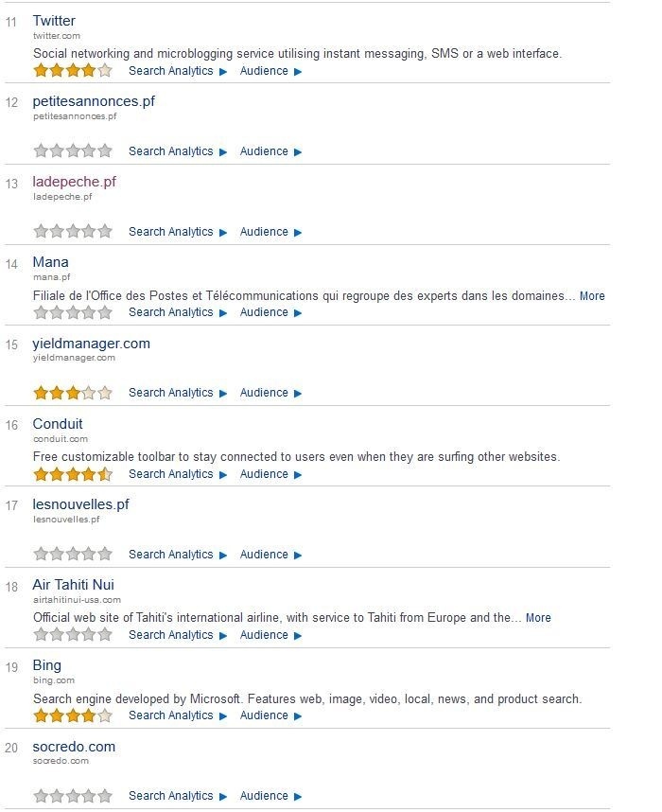Click Twitter's star rating icons

[73, 70]
